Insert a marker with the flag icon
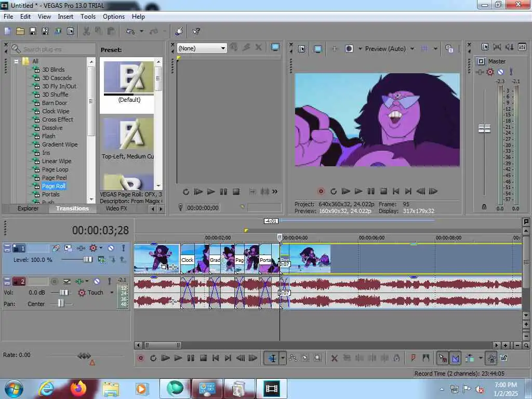Image resolution: width=532 pixels, height=399 pixels. coord(413,357)
